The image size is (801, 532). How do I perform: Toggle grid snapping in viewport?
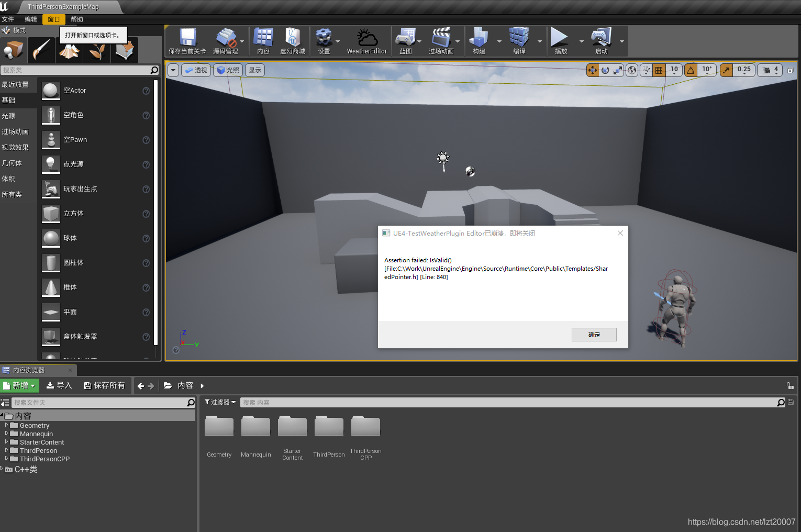coord(659,70)
